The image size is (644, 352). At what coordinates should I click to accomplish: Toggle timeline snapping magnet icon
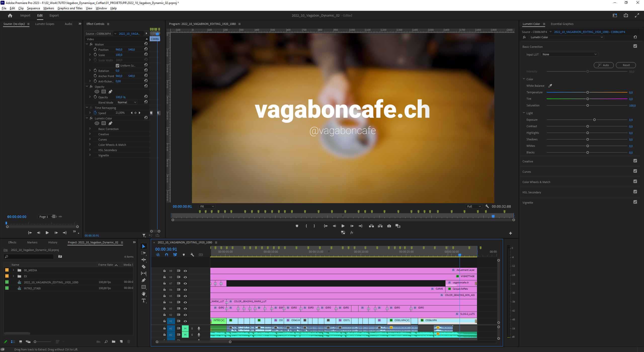tap(166, 255)
